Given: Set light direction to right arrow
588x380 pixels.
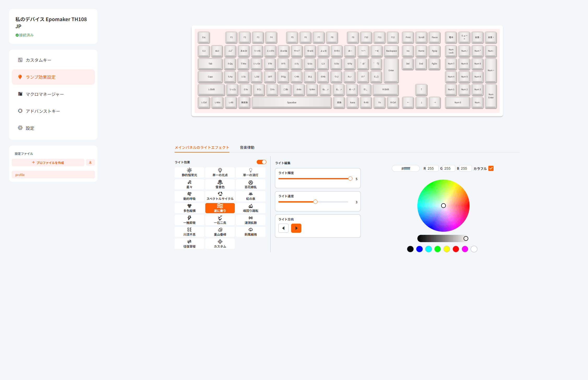Looking at the screenshot, I should tap(296, 228).
